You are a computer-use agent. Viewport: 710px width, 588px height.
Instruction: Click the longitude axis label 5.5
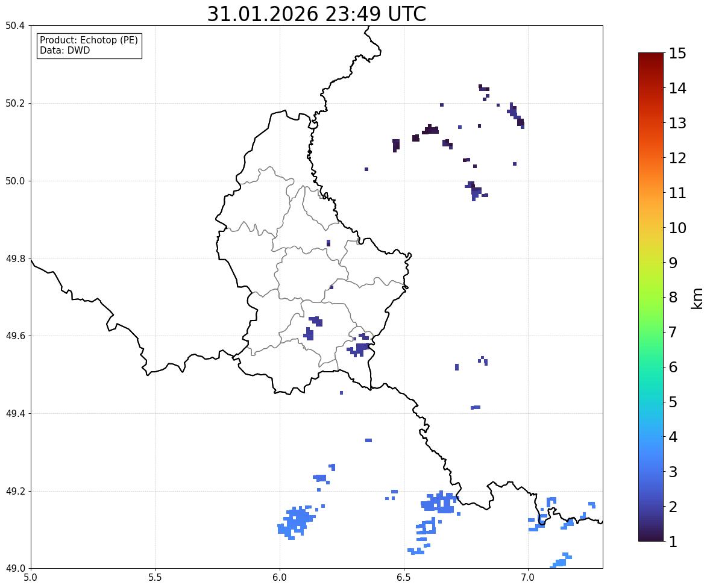155,578
